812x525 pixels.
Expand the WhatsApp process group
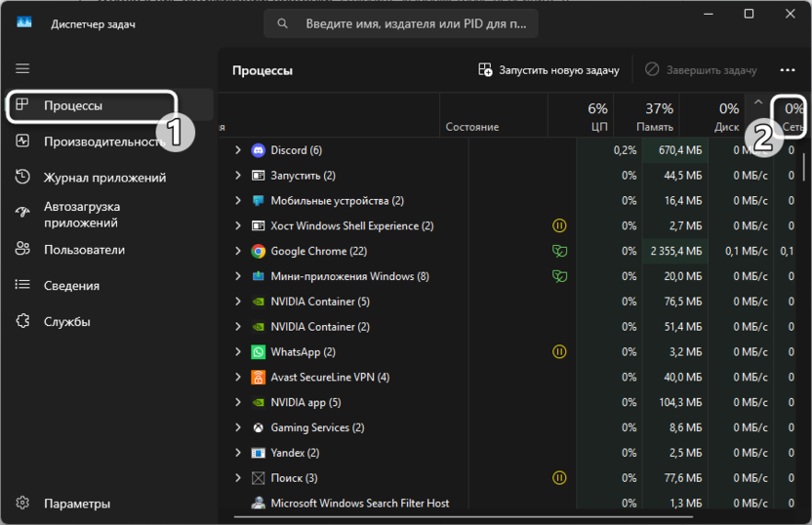point(237,351)
